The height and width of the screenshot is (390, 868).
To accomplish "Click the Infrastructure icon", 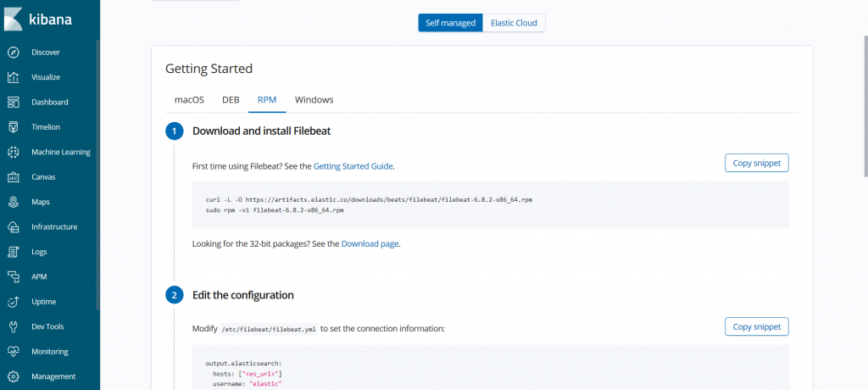I will tap(14, 227).
